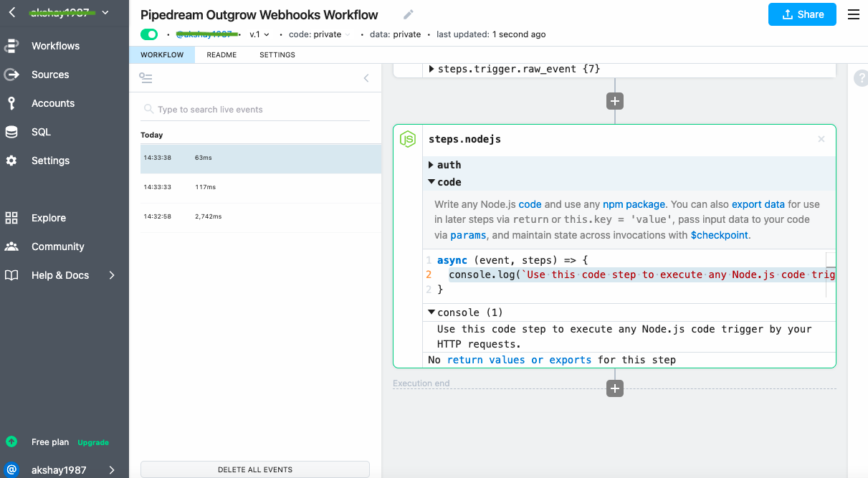Collapse the events panel with chevron
This screenshot has height=478, width=868.
[366, 78]
